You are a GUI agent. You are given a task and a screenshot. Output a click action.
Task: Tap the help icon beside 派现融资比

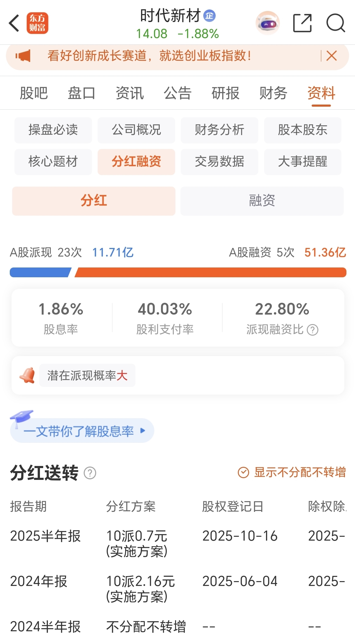(x=312, y=330)
